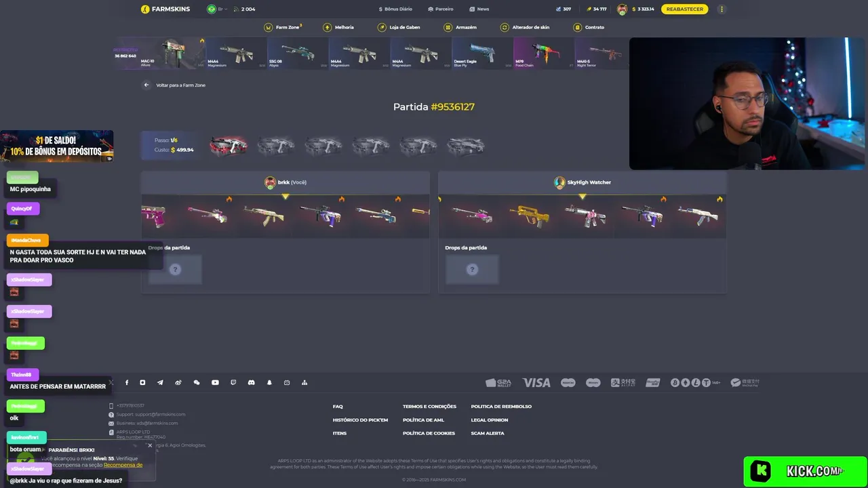Open Parceiro page

coord(441,9)
